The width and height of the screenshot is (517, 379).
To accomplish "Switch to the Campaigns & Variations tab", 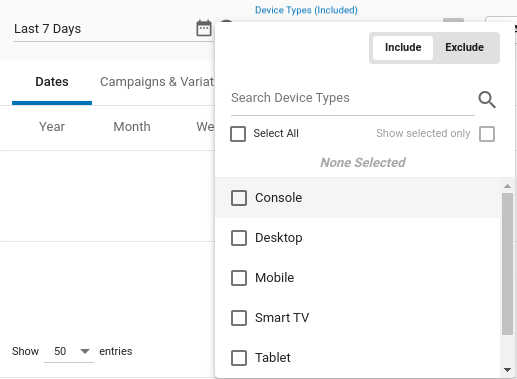I will click(157, 82).
